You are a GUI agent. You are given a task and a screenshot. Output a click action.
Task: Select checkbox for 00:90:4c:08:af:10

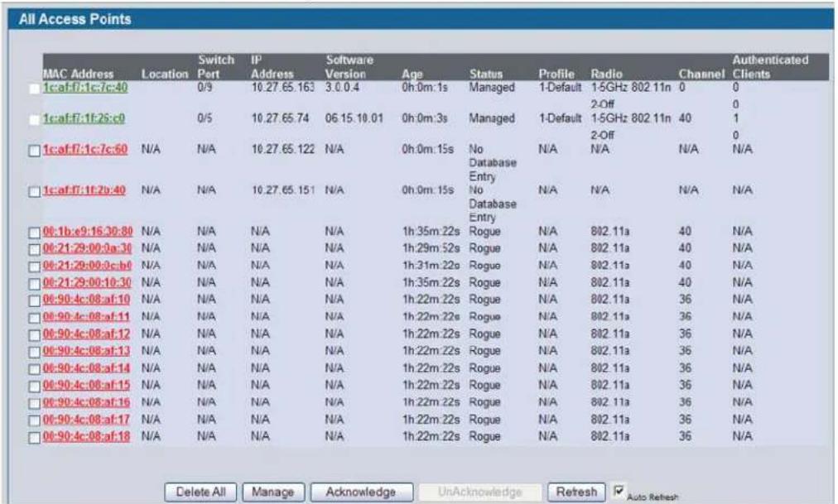(34, 300)
